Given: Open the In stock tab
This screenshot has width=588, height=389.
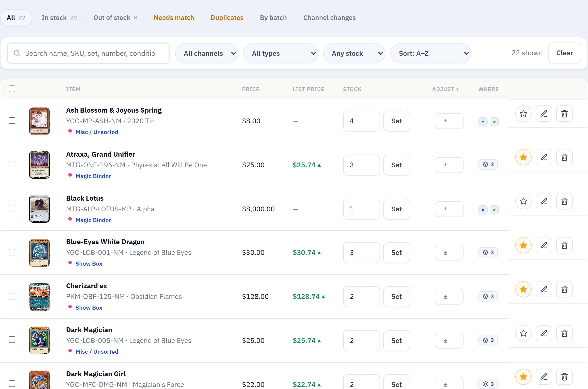Looking at the screenshot, I should pyautogui.click(x=59, y=18).
